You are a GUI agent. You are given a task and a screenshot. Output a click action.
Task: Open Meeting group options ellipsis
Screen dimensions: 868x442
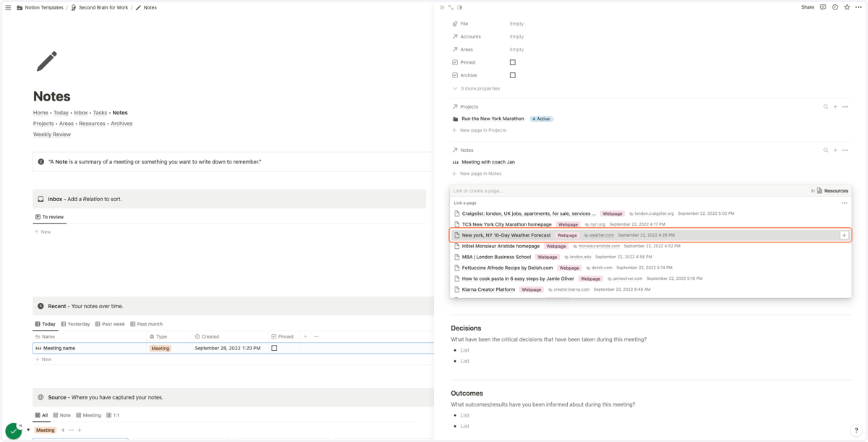tap(71, 430)
